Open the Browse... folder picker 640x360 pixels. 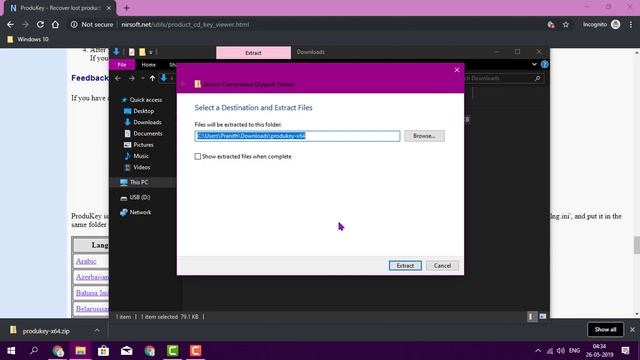point(424,136)
